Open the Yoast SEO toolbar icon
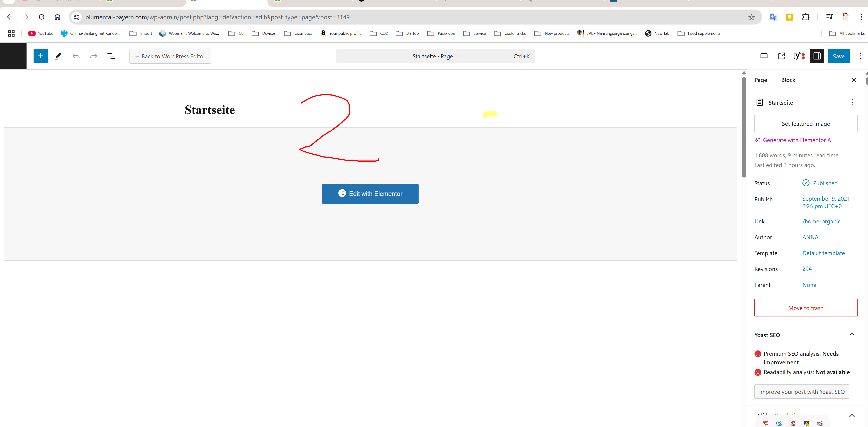The width and height of the screenshot is (868, 427). (799, 56)
